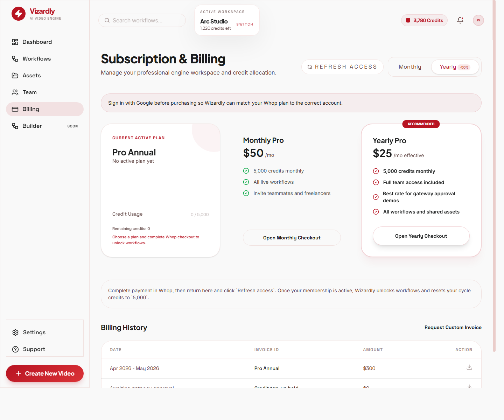Open the Team section
The image size is (504, 420).
tap(30, 92)
